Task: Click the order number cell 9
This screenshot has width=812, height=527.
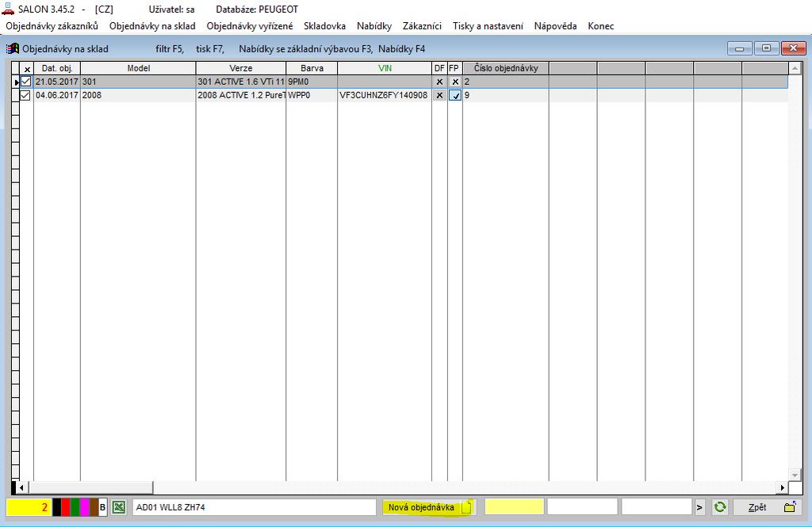Action: [506, 95]
